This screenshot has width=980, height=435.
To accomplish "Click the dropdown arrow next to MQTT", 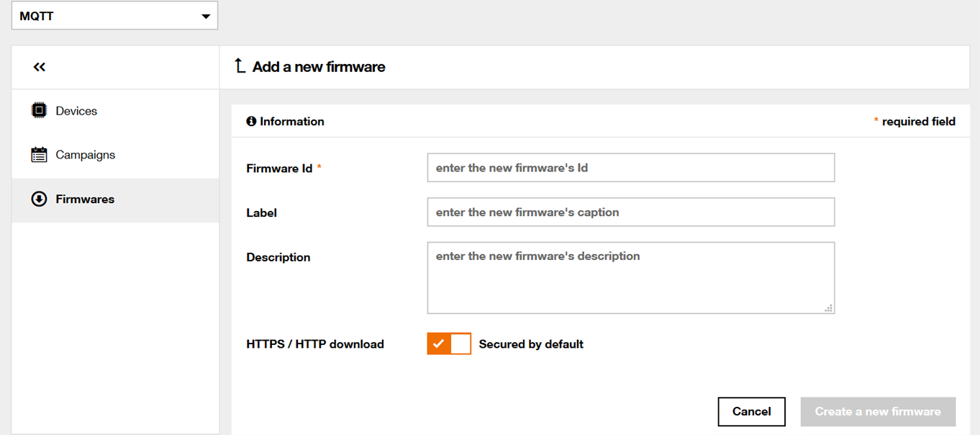I will pyautogui.click(x=206, y=15).
